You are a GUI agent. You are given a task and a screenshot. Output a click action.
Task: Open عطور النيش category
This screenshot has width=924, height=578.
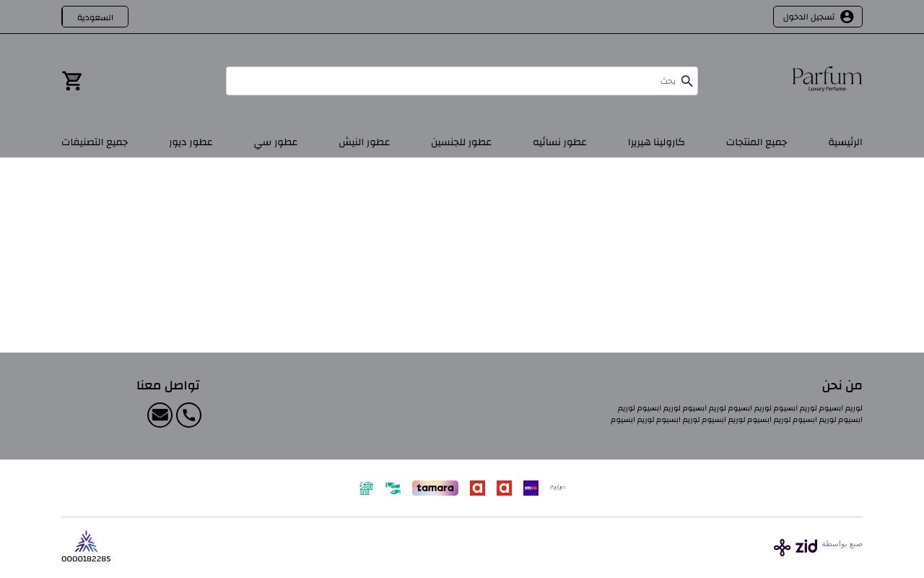[x=365, y=142]
